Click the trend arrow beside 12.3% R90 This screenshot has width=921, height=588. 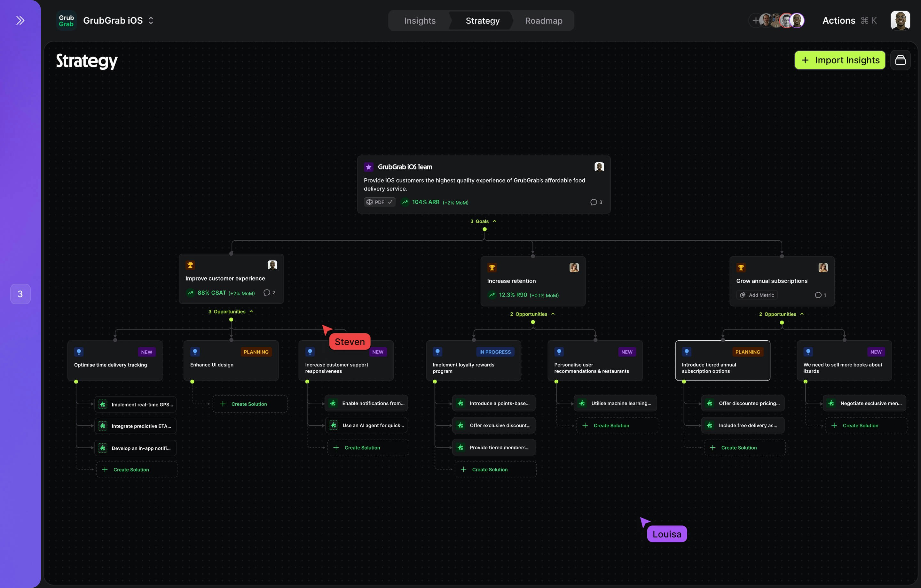click(492, 295)
